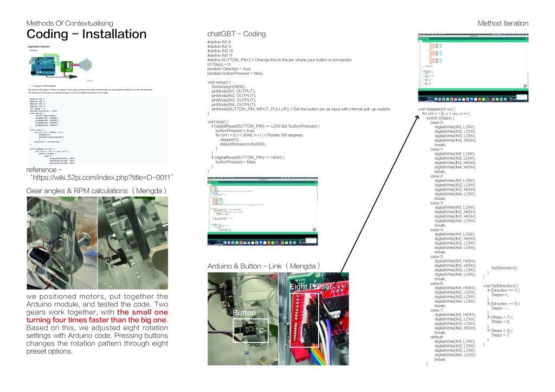Open the Apple menu in top-right screenshot
Screen dimensions: 555x392
(x=420, y=34)
